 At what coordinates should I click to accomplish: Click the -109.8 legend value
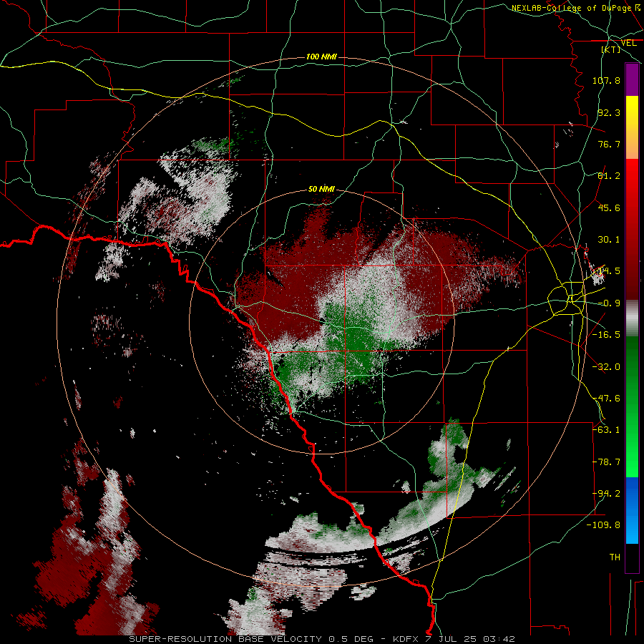[x=603, y=525]
